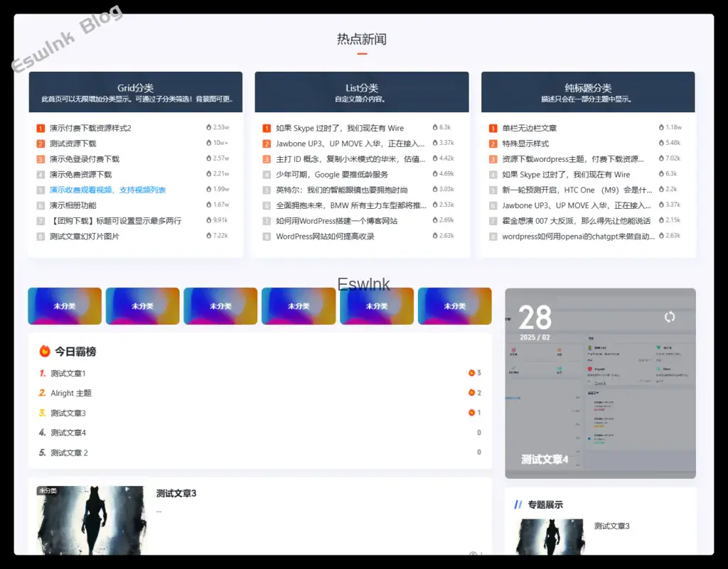Select Alright 主题 in the 今日霸榜 ranking
This screenshot has height=569, width=728.
click(x=71, y=393)
